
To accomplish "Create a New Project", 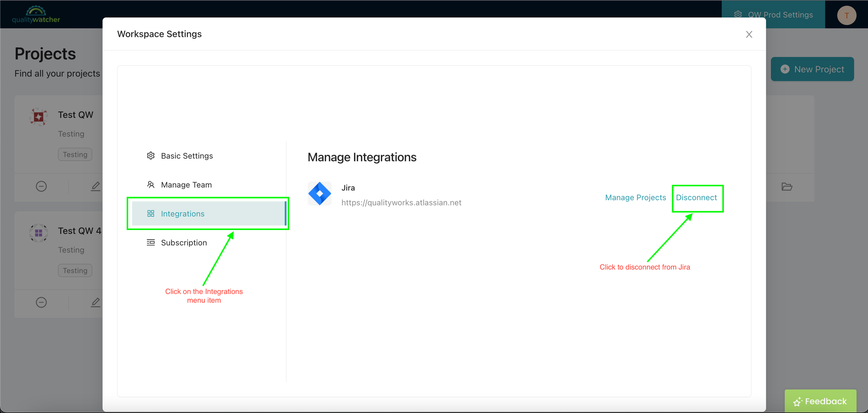I will [x=812, y=69].
